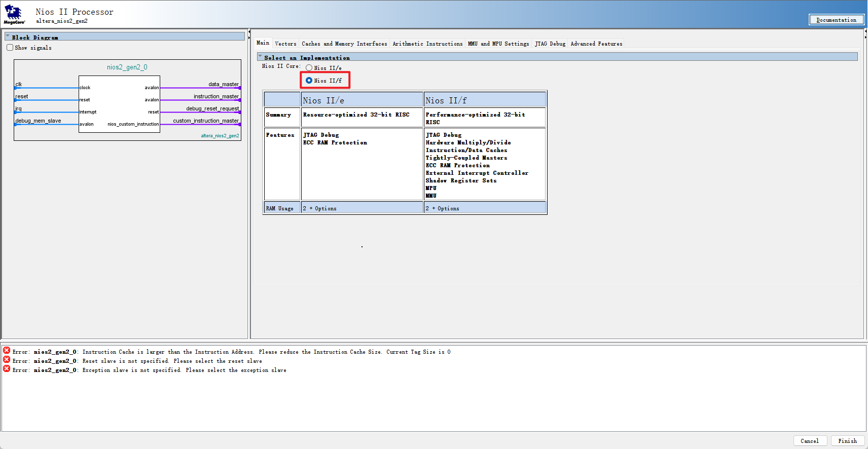
Task: Click the custom_instruction_master port label
Action: 206,121
